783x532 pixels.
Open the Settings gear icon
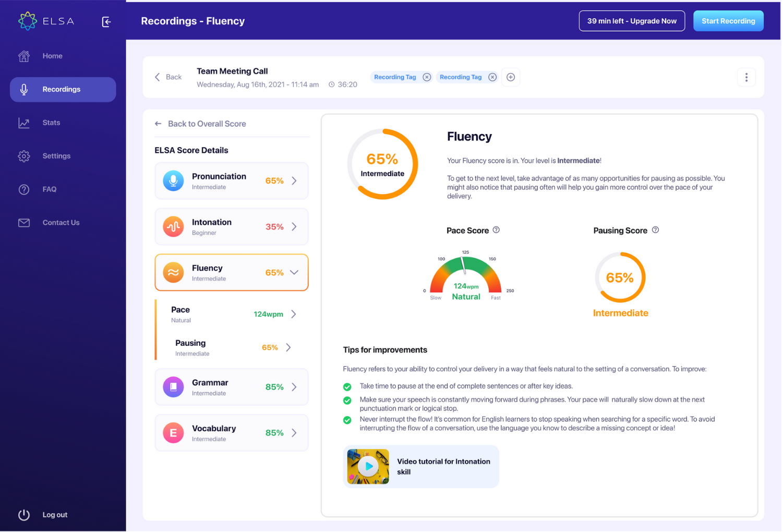tap(23, 155)
